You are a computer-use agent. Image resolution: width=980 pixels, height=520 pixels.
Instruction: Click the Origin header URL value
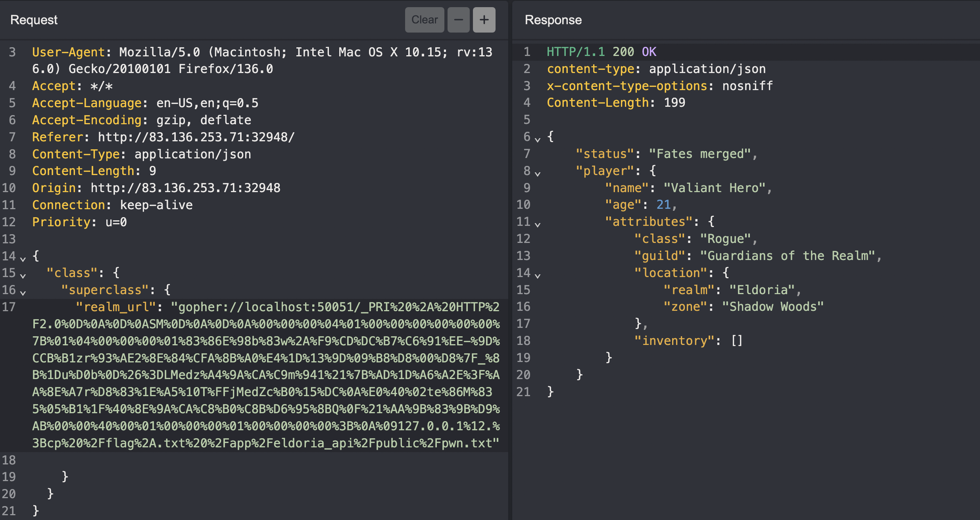[185, 188]
